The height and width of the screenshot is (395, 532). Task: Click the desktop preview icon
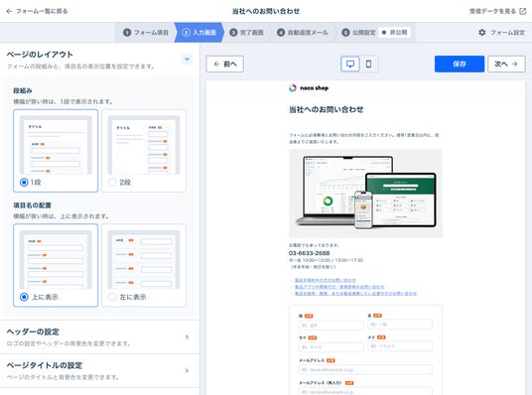point(350,64)
